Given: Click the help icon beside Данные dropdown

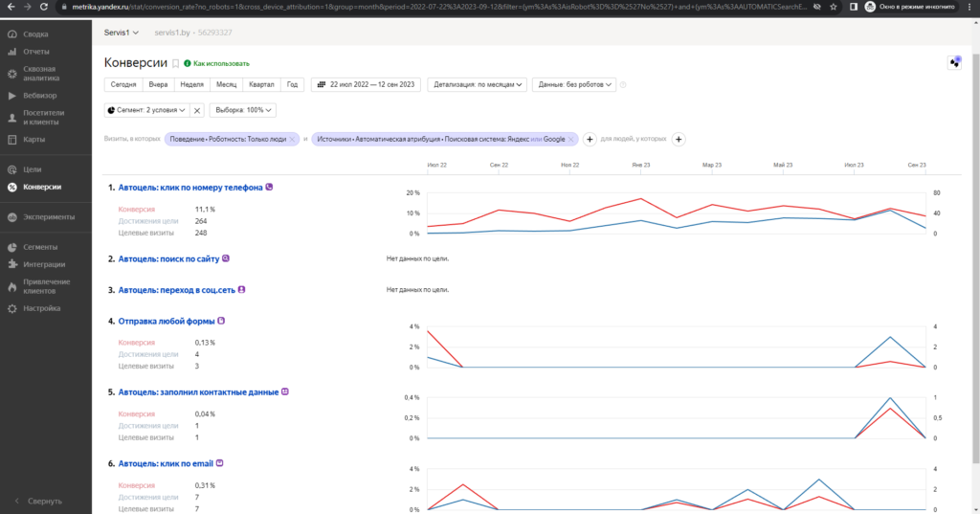Looking at the screenshot, I should tap(623, 84).
